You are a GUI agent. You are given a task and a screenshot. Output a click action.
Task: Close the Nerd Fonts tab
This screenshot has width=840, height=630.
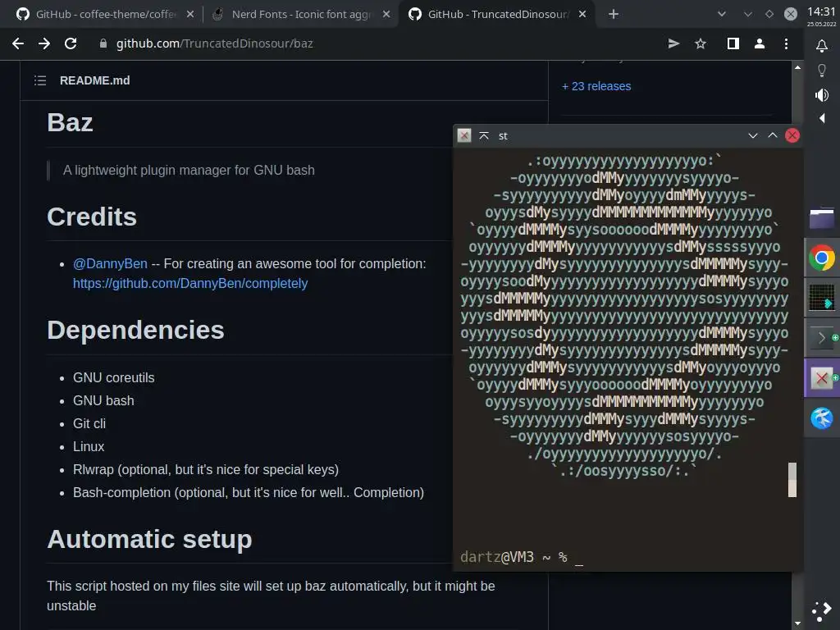click(386, 15)
